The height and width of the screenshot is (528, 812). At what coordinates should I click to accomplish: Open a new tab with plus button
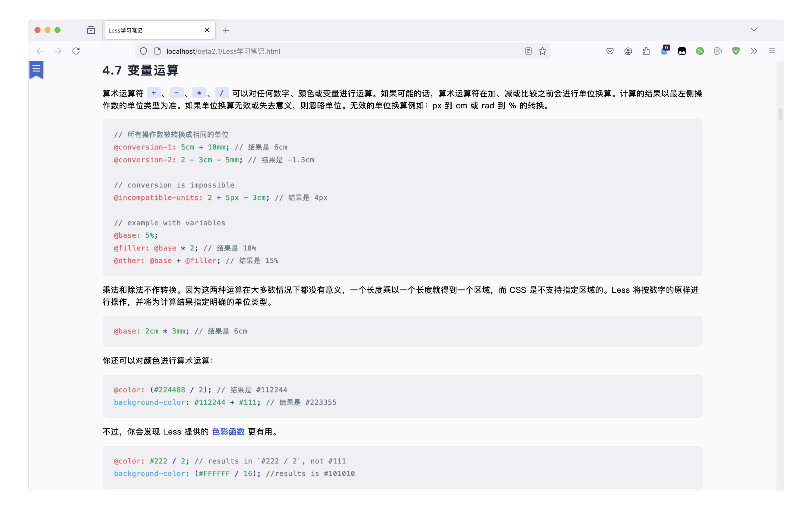(226, 30)
